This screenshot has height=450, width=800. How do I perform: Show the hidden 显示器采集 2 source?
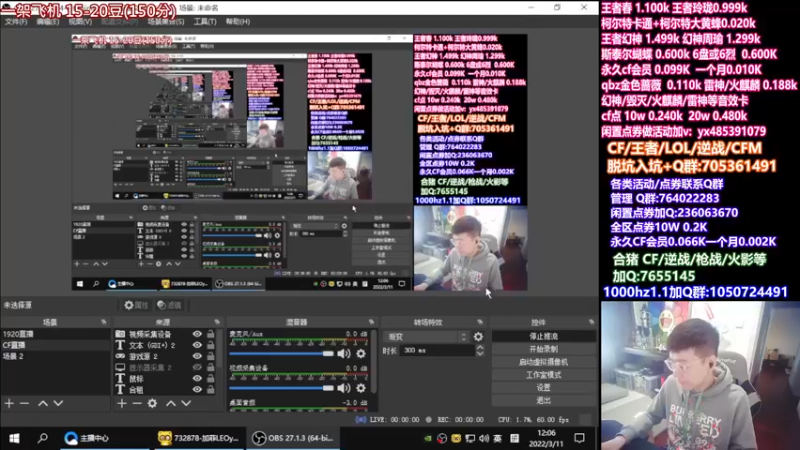(x=197, y=367)
